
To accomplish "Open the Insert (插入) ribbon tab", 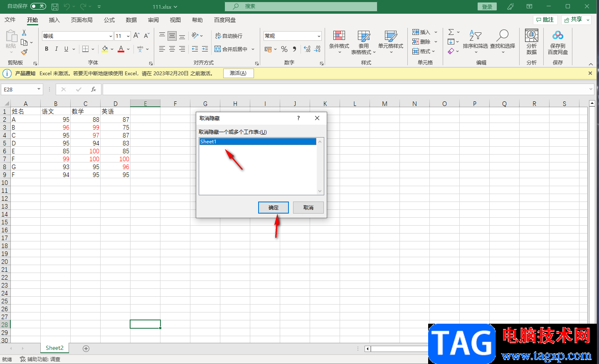I will click(x=54, y=20).
